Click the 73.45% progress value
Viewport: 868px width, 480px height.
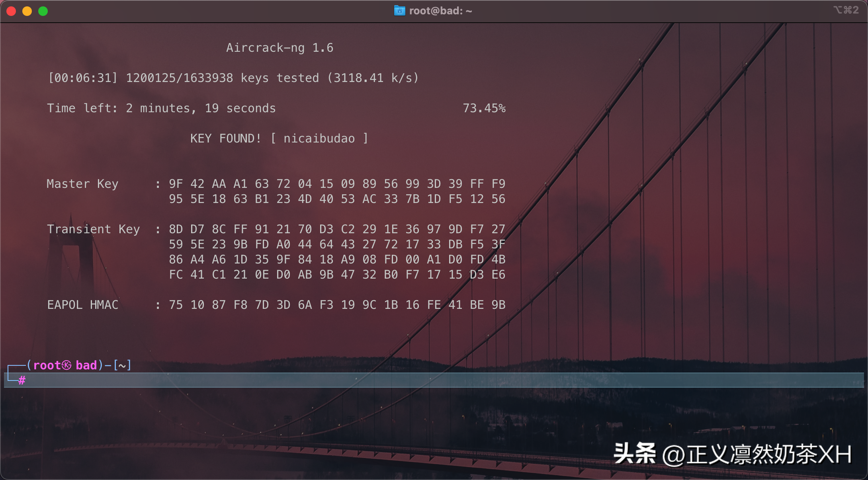[x=484, y=108]
